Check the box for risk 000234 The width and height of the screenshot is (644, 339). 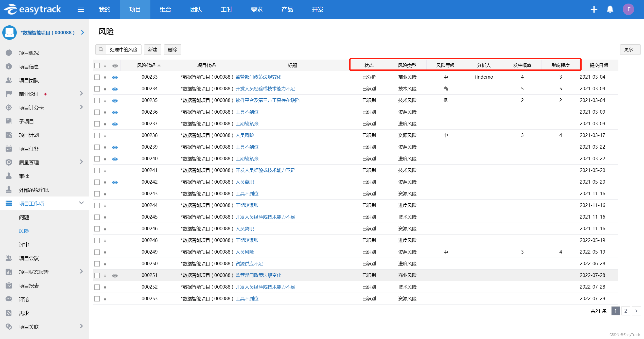(97, 89)
